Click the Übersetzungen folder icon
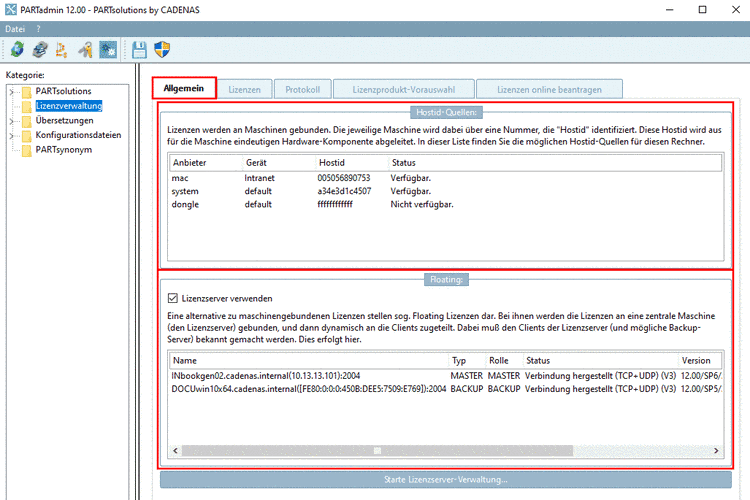This screenshot has height=500, width=750. (x=27, y=121)
